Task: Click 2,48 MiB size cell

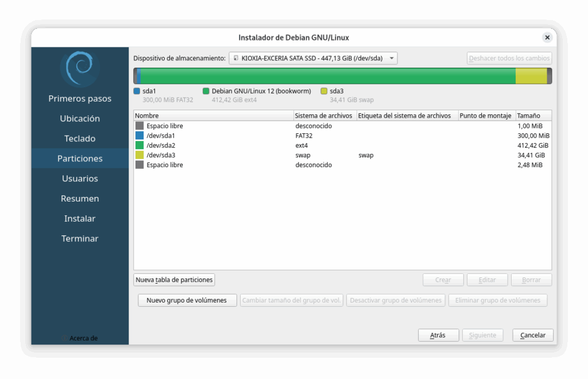Action: (530, 165)
